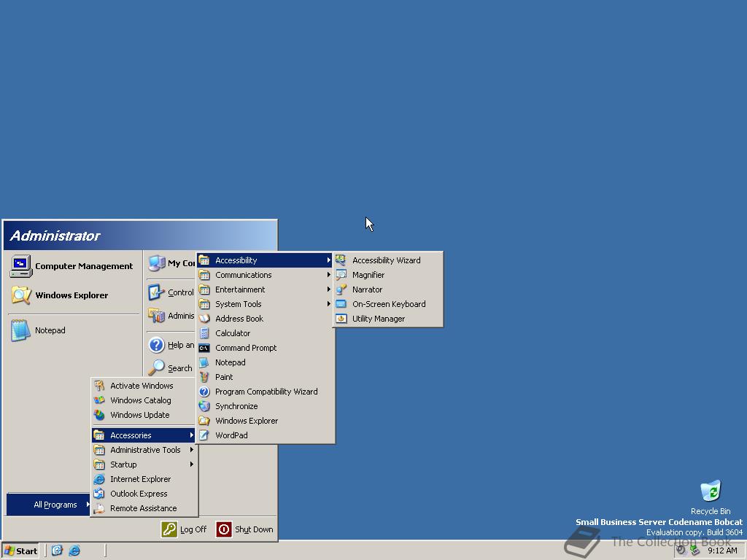
Task: Open Windows Explorer in the Accessories submenu
Action: (266, 421)
